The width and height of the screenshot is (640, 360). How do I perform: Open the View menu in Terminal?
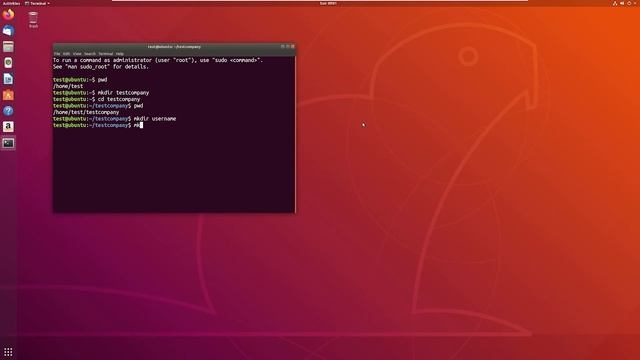tap(77, 53)
